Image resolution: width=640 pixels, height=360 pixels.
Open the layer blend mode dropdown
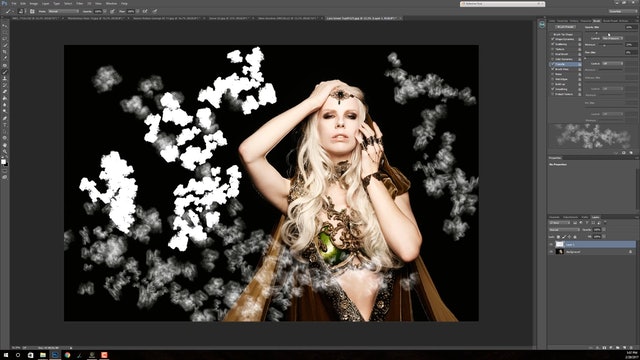pyautogui.click(x=564, y=230)
